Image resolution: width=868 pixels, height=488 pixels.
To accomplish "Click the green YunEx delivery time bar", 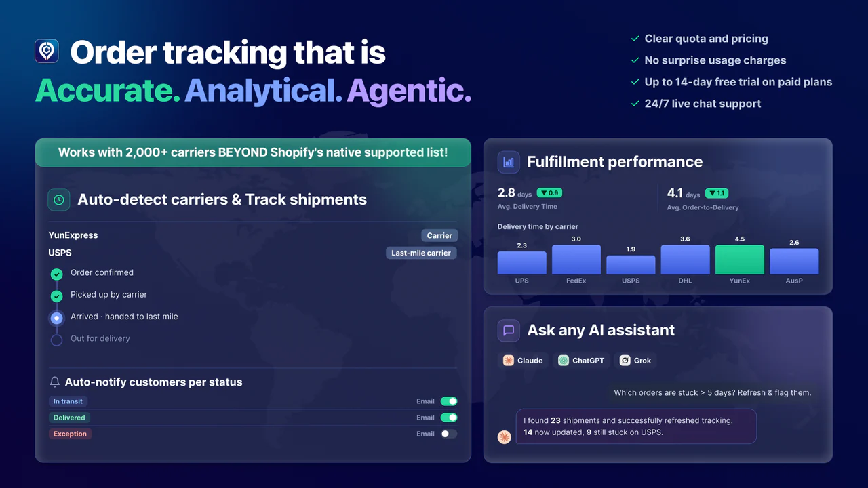I will [x=740, y=260].
